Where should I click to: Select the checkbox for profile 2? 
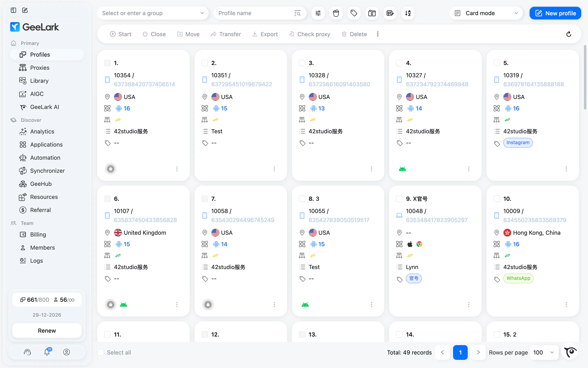point(205,63)
